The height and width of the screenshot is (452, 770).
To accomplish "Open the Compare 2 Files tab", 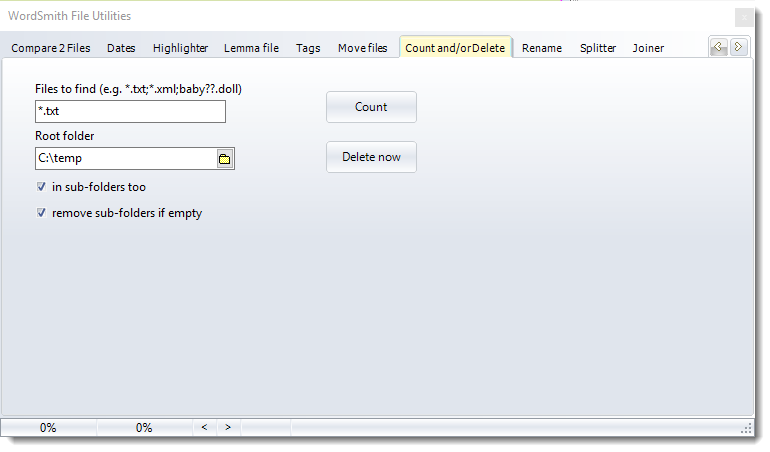I will coord(51,48).
